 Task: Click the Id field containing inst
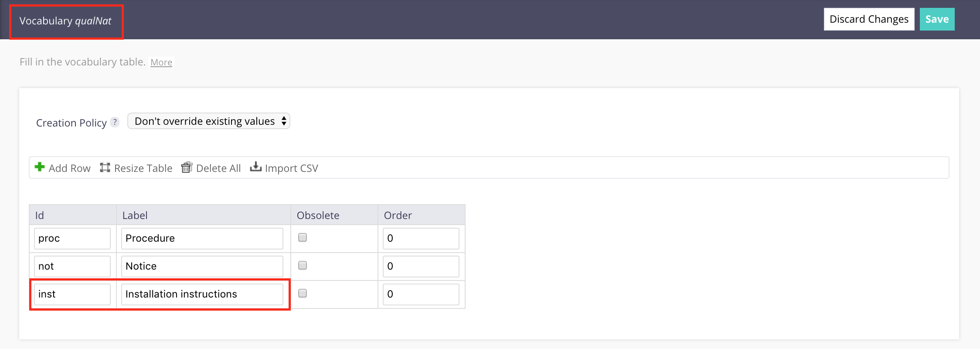tap(72, 294)
